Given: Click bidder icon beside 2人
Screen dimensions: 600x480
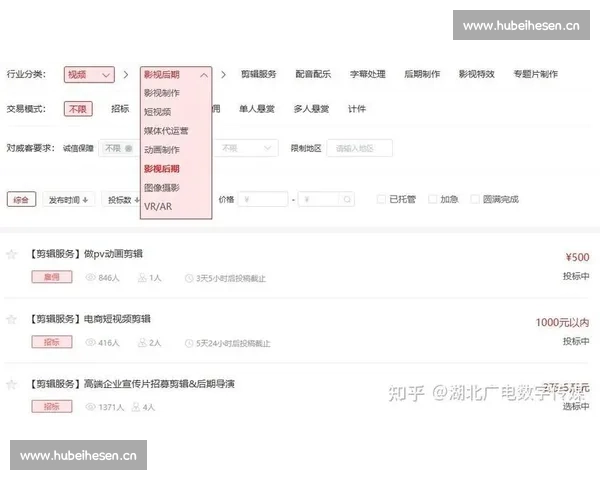Looking at the screenshot, I should 142,343.
